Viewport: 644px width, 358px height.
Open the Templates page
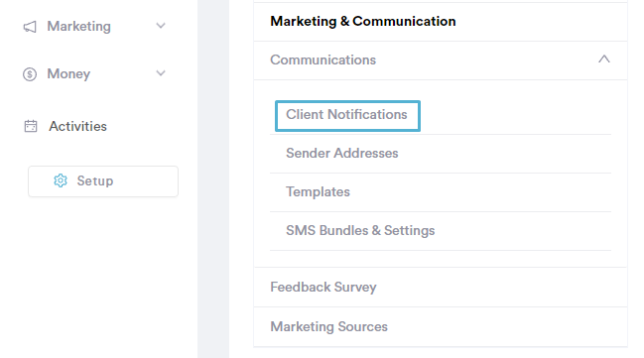(318, 191)
